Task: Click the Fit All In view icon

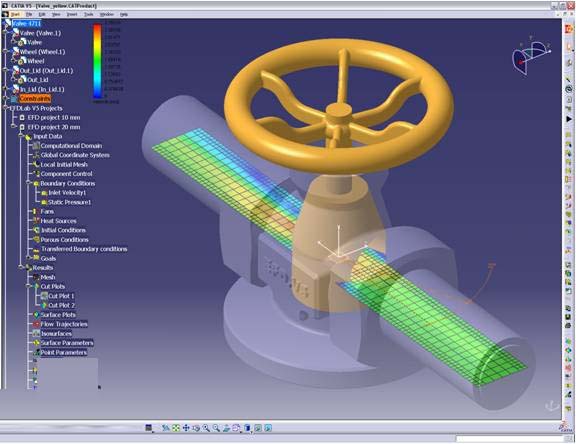Action: tap(176, 428)
